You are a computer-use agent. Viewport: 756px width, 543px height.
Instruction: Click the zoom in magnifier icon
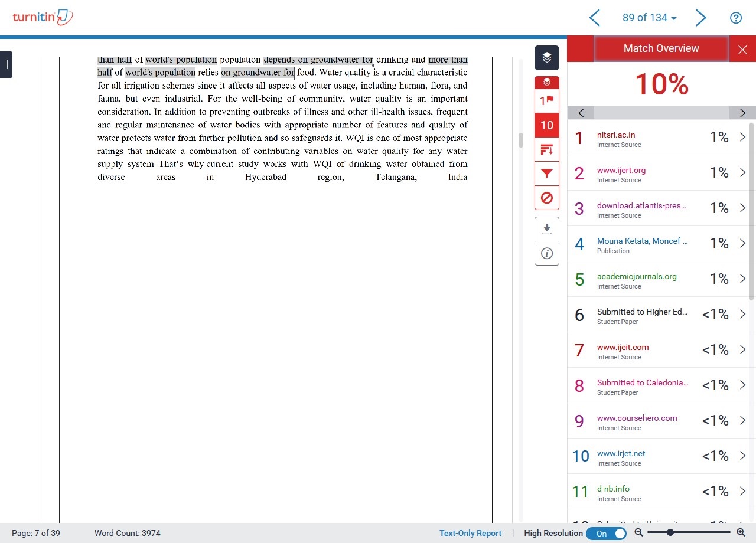point(741,532)
